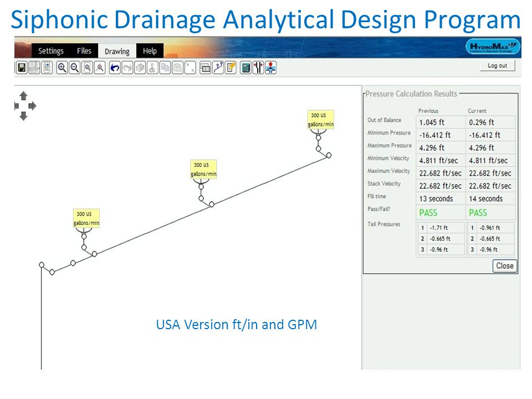Select the pipe route drawing tool
Image resolution: width=532 pixels, height=399 pixels.
218,68
